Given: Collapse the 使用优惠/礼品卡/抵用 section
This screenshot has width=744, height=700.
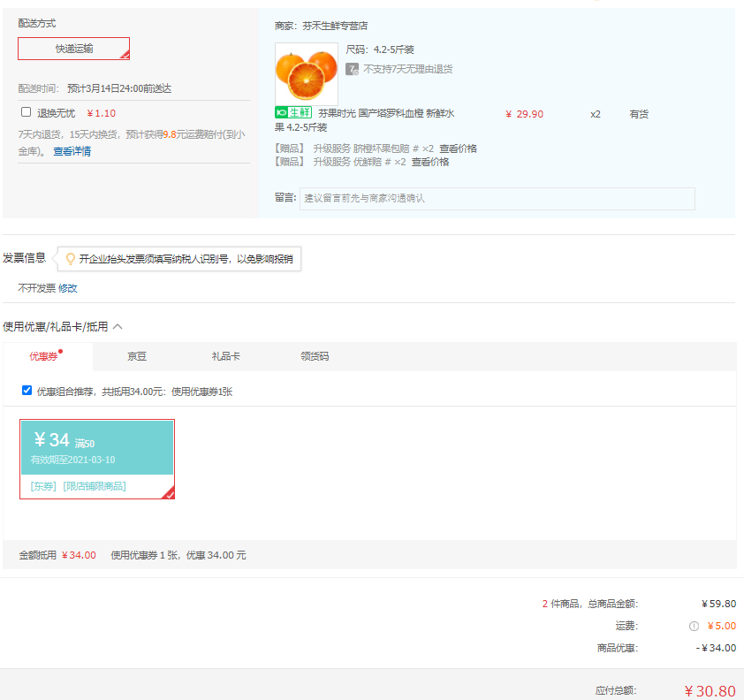Looking at the screenshot, I should (118, 327).
